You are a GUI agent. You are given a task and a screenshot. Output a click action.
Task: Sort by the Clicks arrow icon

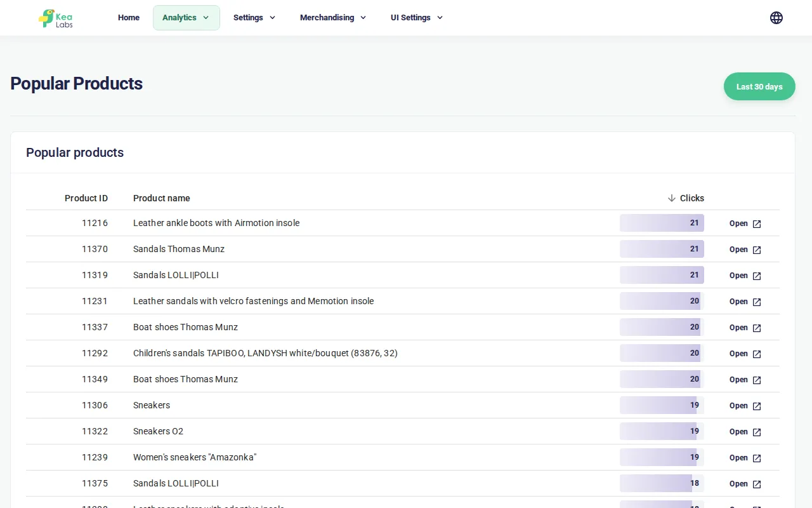(x=672, y=198)
